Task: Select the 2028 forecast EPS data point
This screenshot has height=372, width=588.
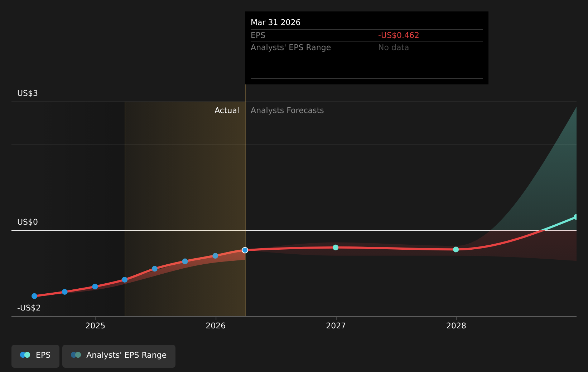Action: coord(456,249)
